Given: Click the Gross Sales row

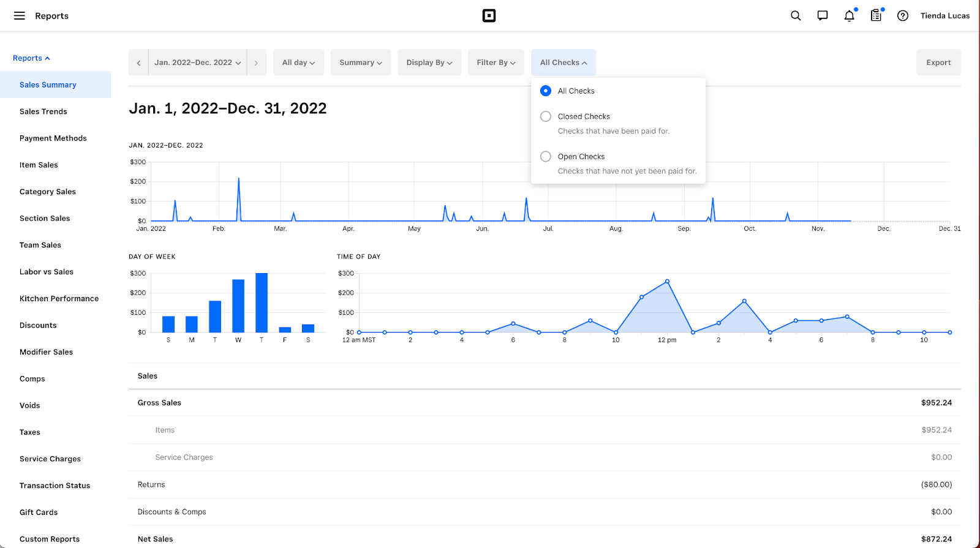Looking at the screenshot, I should (x=545, y=403).
